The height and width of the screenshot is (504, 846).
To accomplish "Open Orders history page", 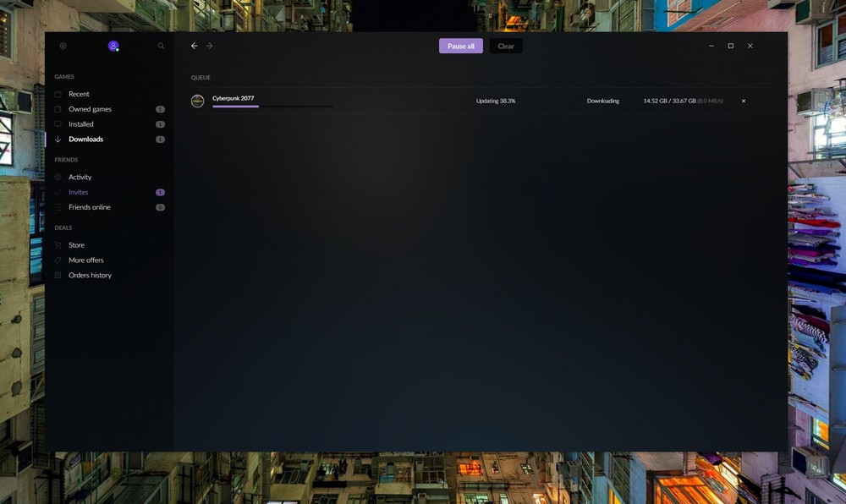I will click(x=90, y=276).
